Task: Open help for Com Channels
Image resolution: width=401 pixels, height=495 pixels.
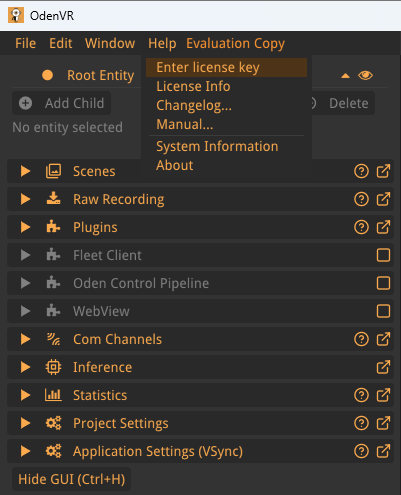Action: pyautogui.click(x=361, y=339)
